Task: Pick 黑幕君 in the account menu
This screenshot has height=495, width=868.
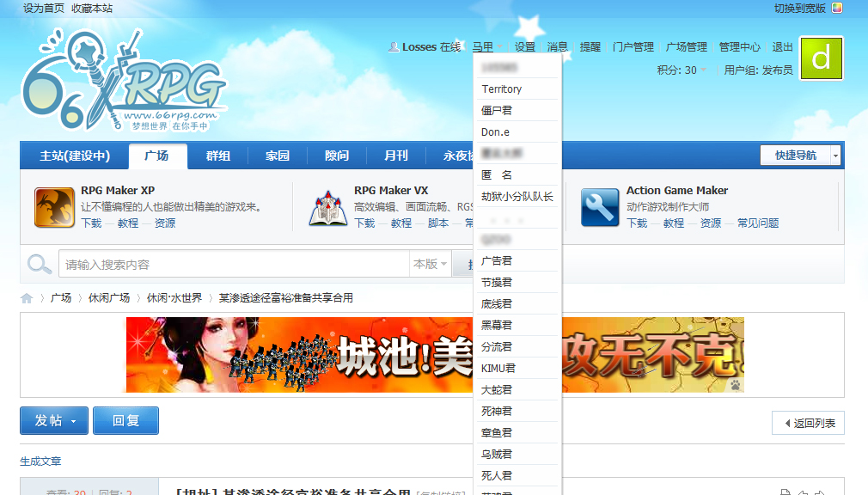Action: (517, 325)
